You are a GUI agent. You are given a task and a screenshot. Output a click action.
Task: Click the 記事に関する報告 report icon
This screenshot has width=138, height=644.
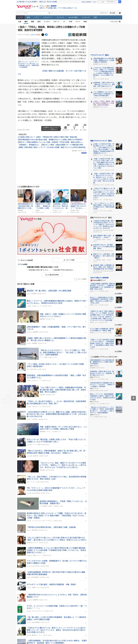coord(18,130)
